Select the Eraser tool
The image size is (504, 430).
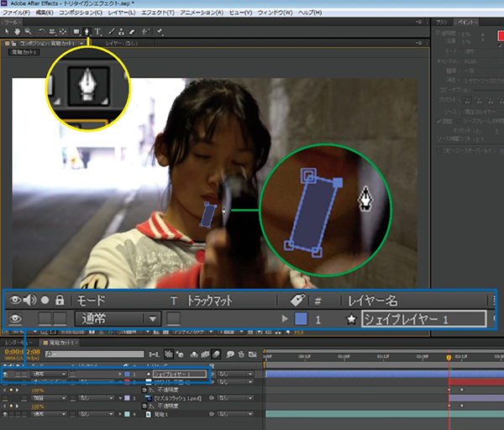point(132,32)
